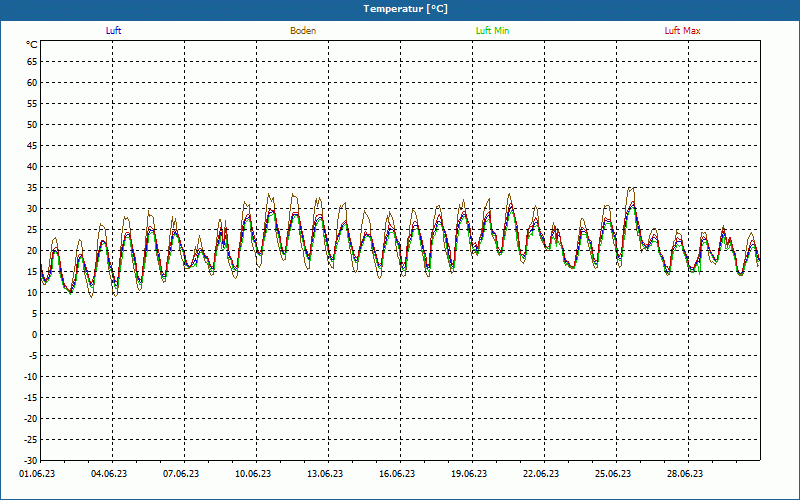Click the brown Boden legend label
The image size is (800, 500).
303,31
